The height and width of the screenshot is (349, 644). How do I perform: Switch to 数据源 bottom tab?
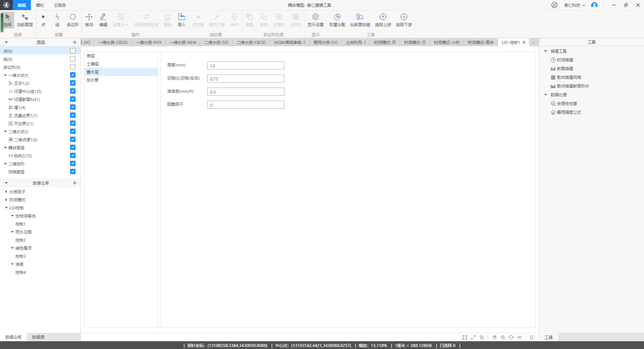[38, 337]
